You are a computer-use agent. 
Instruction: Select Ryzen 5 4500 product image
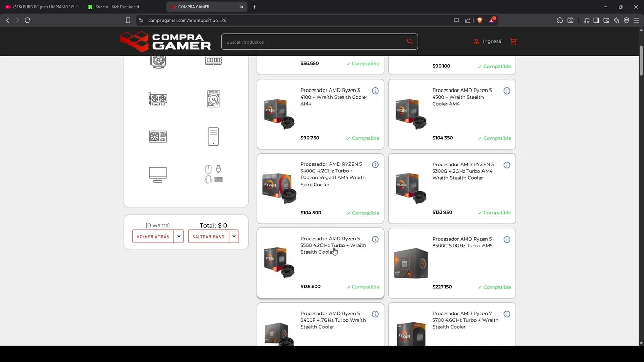tap(411, 114)
